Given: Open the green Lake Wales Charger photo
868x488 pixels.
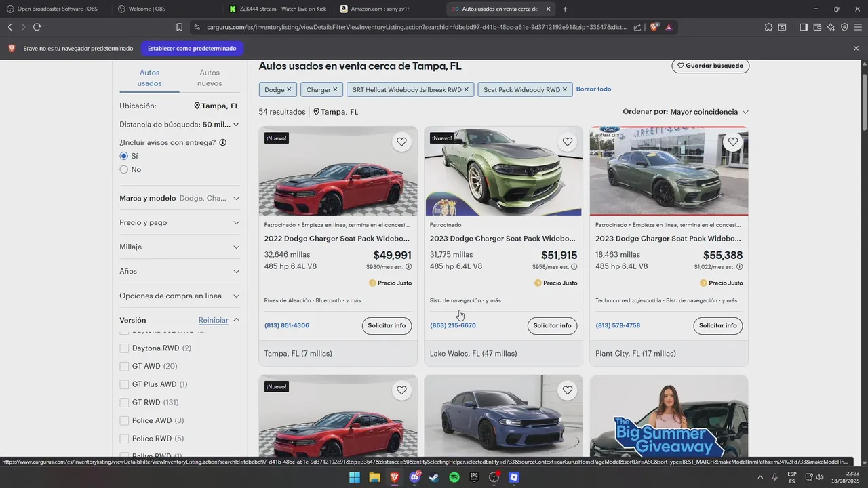Looking at the screenshot, I should pos(503,171).
